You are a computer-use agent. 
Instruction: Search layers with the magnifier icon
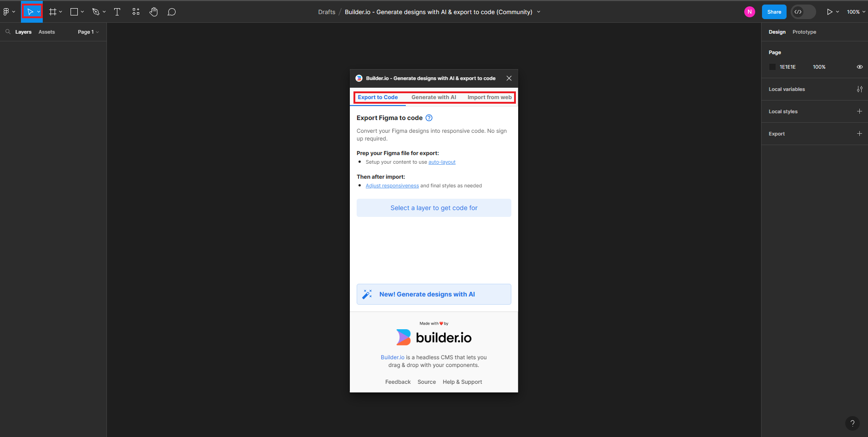(8, 32)
